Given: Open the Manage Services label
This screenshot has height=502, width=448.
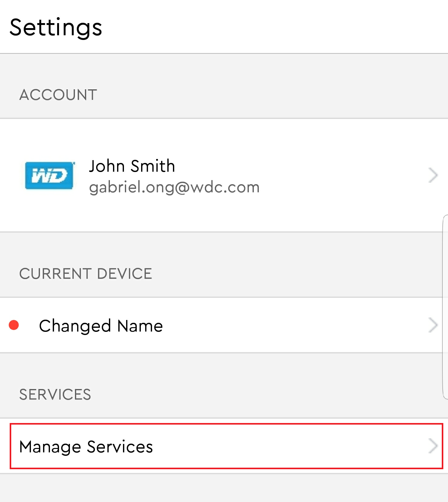Looking at the screenshot, I should (x=86, y=447).
